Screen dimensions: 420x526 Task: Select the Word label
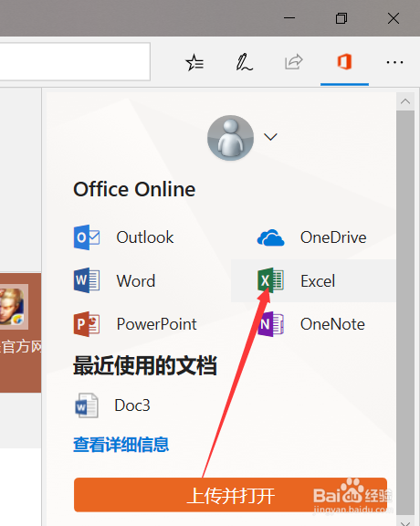(x=136, y=280)
